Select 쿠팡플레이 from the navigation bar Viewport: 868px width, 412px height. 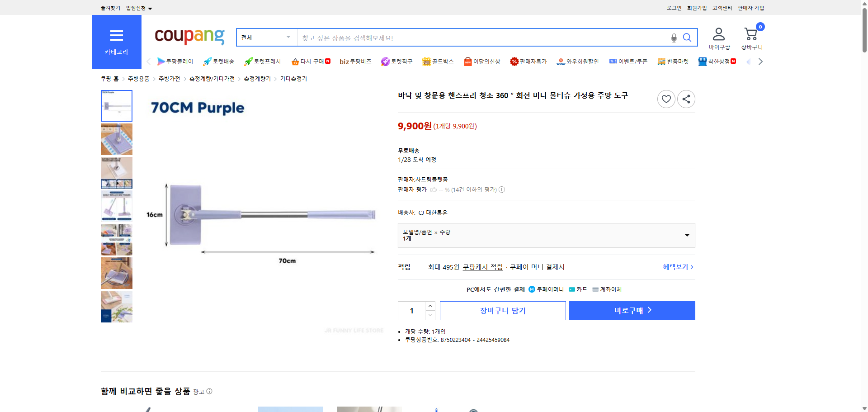[176, 61]
